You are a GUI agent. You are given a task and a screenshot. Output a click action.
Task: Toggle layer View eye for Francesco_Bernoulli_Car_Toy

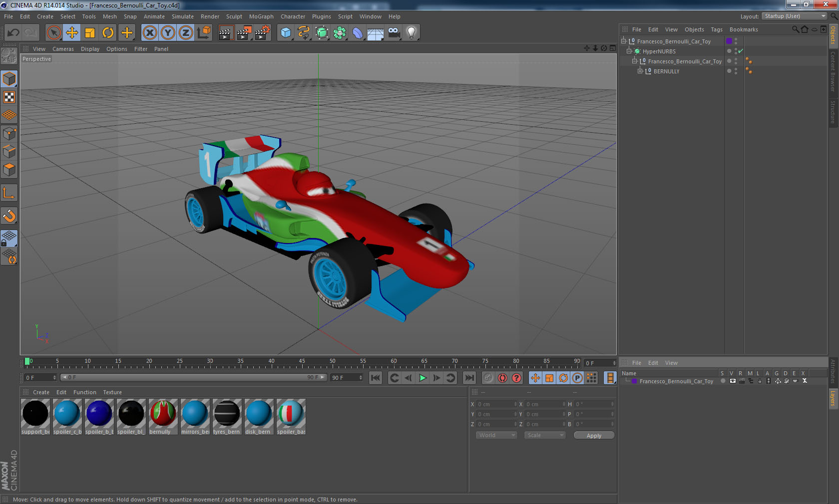732,381
